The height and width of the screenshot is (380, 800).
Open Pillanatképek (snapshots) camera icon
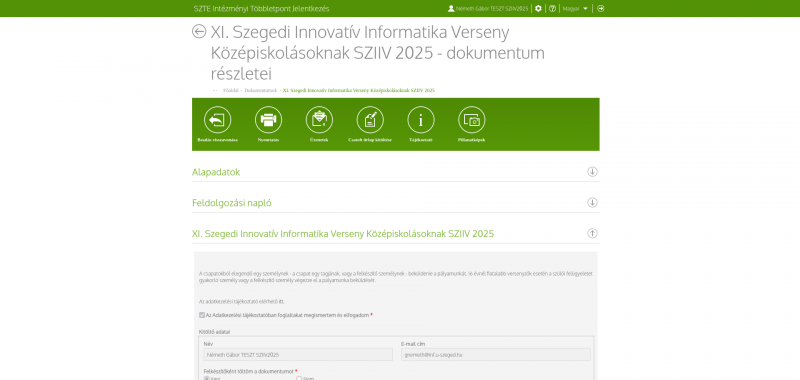coord(471,120)
